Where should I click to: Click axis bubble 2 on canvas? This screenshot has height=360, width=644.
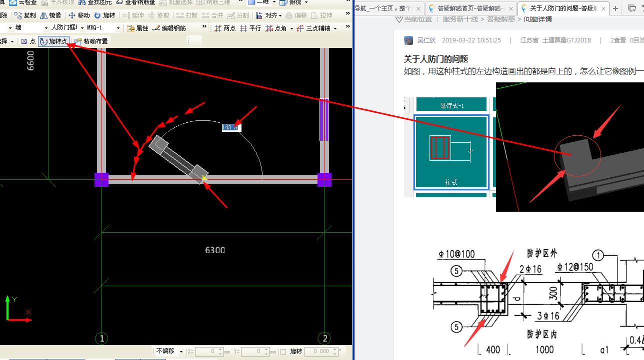pos(325,339)
